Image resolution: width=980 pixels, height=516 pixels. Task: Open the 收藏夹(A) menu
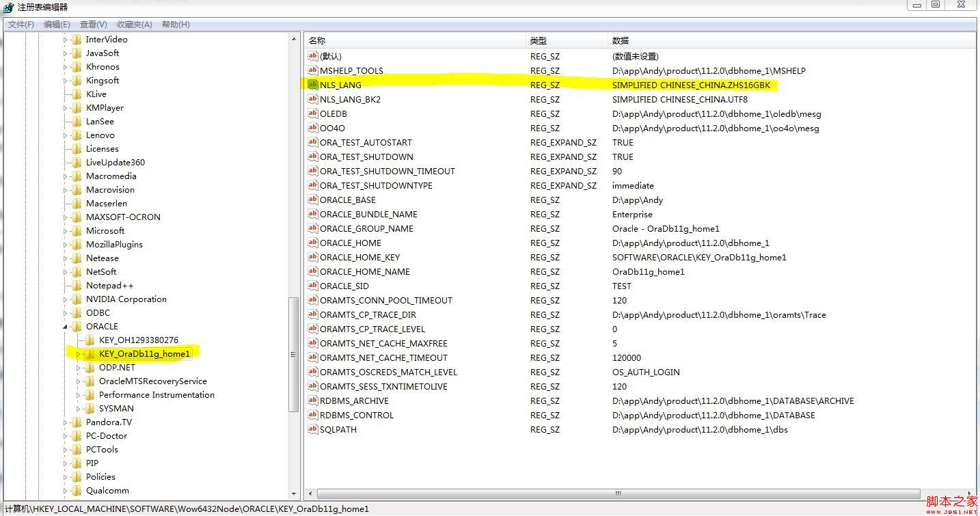pyautogui.click(x=134, y=24)
